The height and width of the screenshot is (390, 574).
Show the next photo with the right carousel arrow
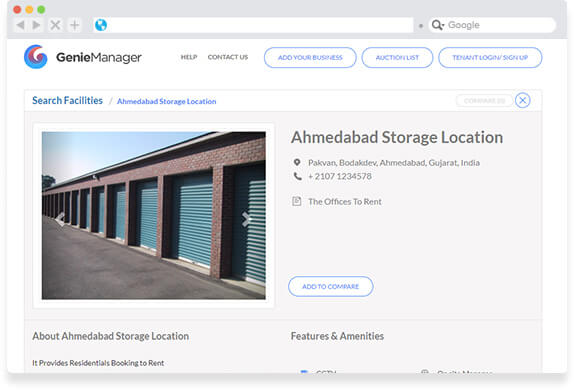coord(247,219)
